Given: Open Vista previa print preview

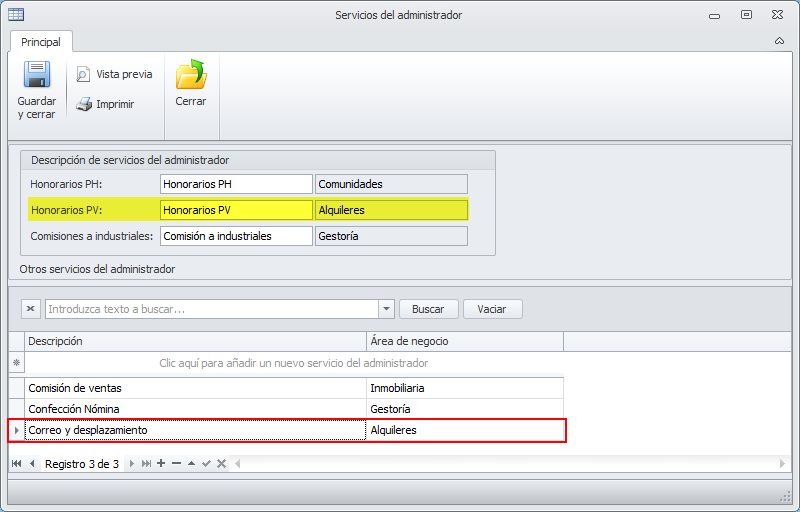Looking at the screenshot, I should coord(114,74).
